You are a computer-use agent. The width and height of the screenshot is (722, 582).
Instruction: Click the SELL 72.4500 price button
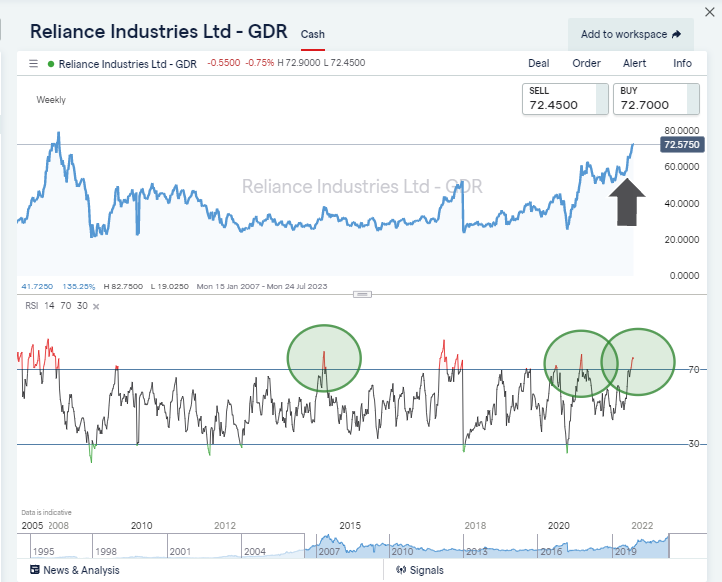pos(565,99)
